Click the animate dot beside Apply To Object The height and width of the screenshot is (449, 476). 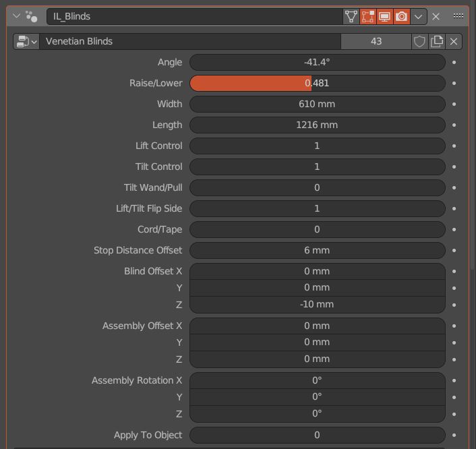tap(454, 435)
